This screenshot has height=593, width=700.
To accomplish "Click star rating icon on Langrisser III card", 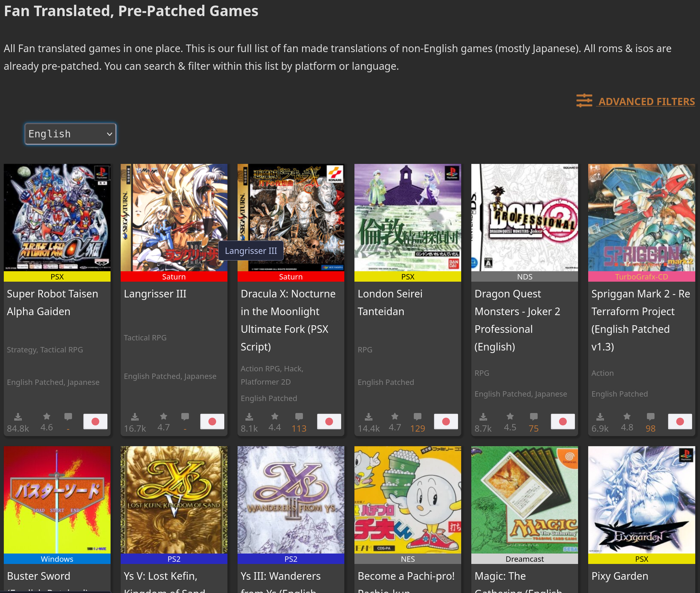I will (163, 416).
